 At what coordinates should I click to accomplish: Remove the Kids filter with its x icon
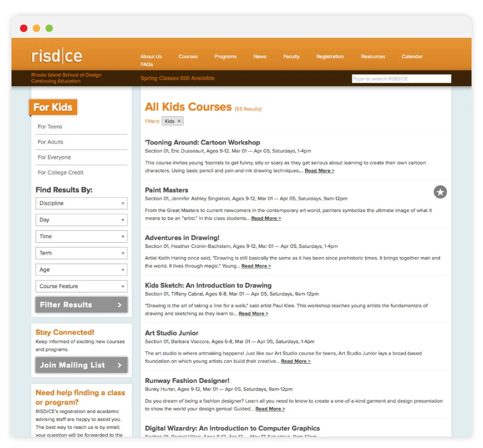(179, 121)
